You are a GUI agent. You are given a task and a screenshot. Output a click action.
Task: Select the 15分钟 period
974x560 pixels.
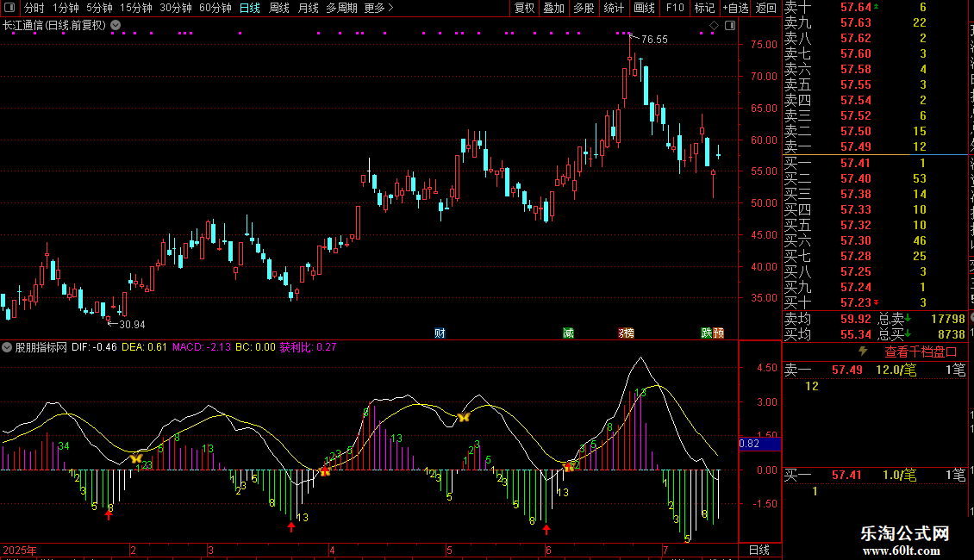pos(136,8)
